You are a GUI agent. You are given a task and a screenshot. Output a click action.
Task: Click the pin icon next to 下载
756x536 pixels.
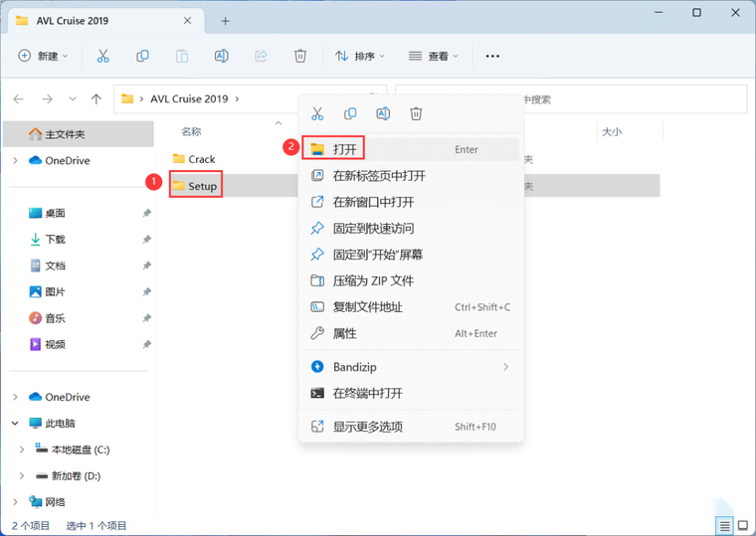147,239
